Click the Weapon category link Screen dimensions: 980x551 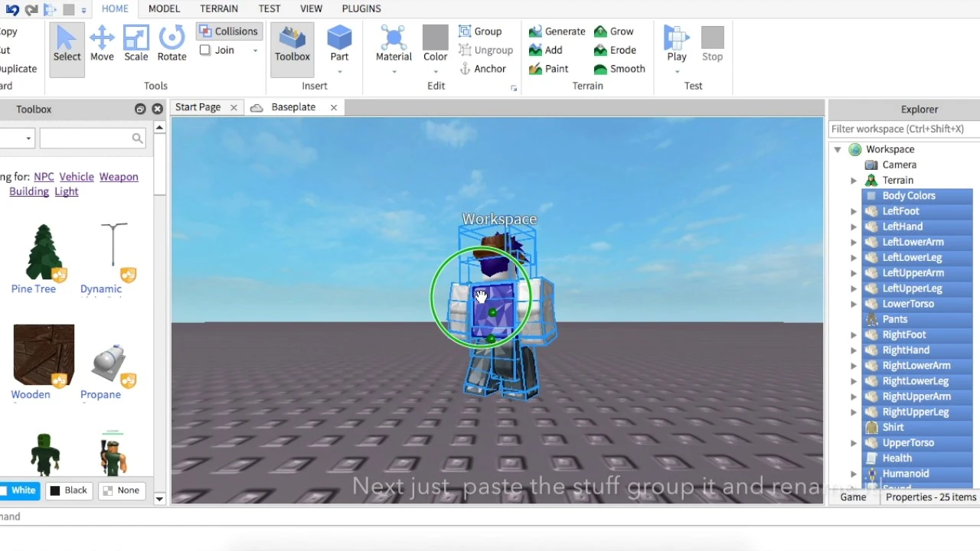[x=119, y=177]
